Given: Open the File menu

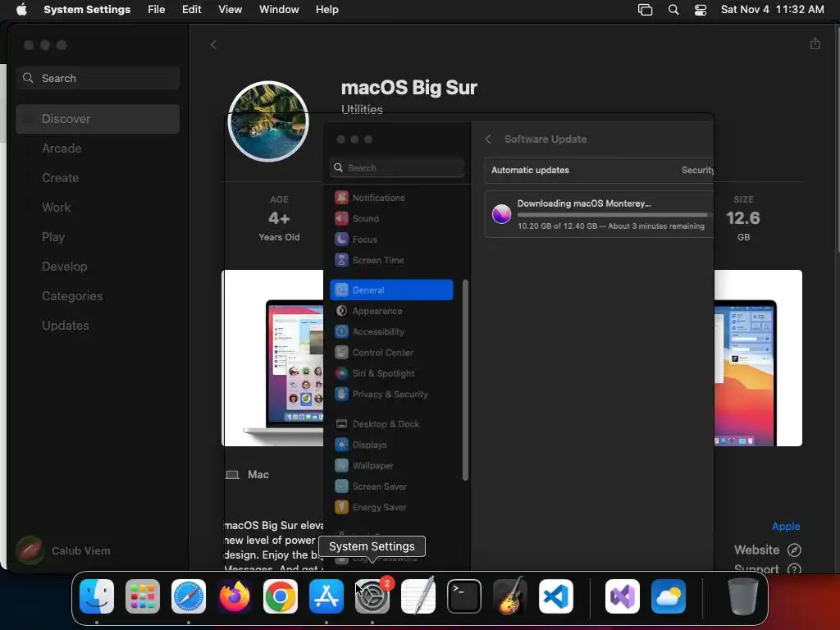Looking at the screenshot, I should (157, 9).
